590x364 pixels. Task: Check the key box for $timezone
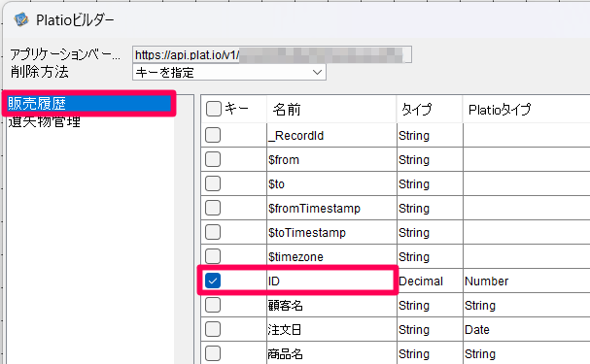[x=213, y=256]
